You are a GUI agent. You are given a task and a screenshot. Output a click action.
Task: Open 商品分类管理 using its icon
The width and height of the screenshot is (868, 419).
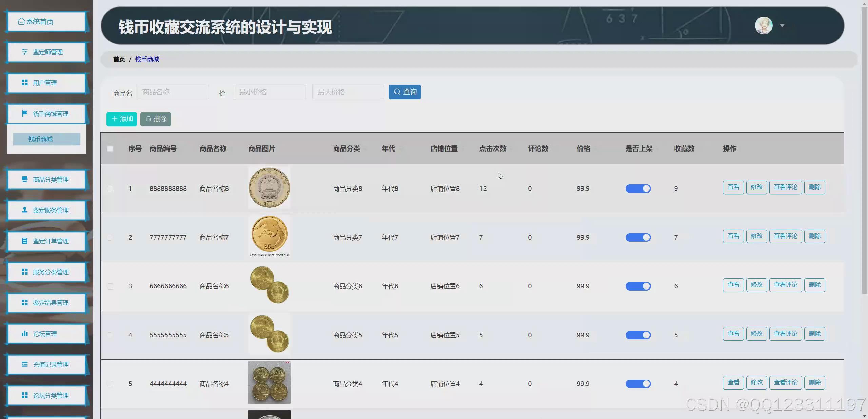(x=24, y=179)
